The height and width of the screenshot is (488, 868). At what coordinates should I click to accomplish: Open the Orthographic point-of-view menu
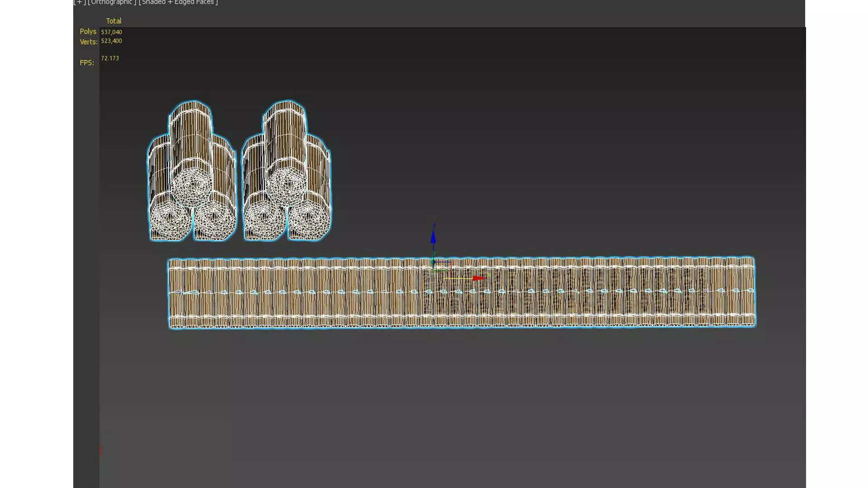pos(112,2)
